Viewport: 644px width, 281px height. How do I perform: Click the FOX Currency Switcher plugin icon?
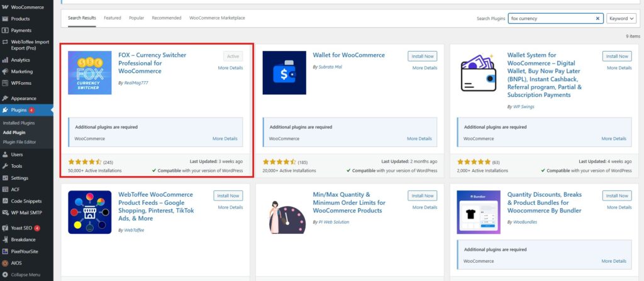[89, 72]
